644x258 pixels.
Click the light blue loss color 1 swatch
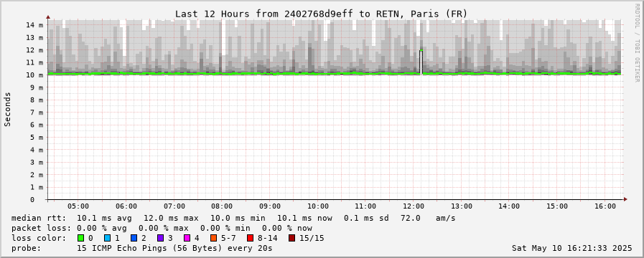point(107,238)
